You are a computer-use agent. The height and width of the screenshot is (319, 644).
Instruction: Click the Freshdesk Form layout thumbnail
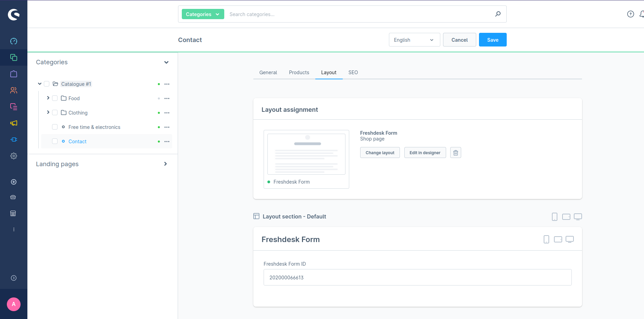306,159
